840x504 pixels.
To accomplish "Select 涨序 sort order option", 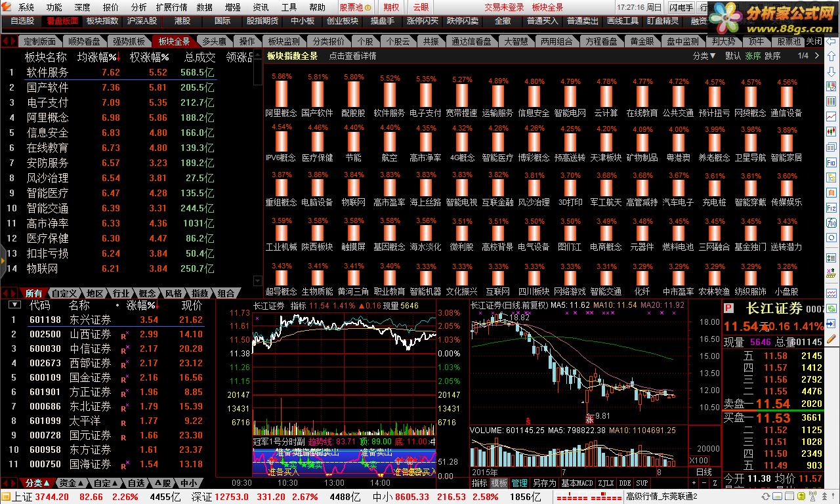I will [753, 56].
